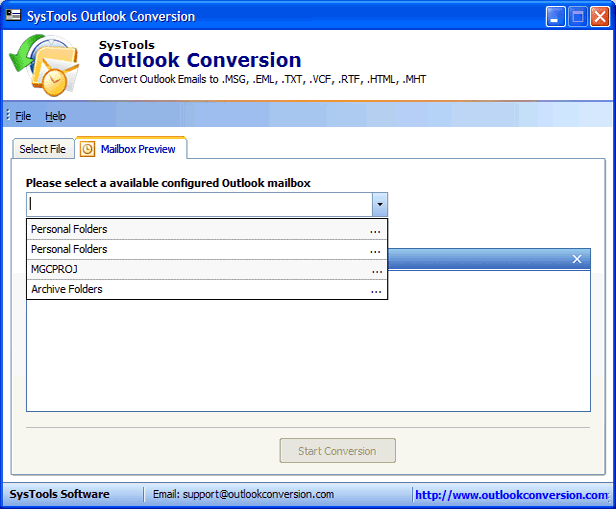Click the clock icon on Mailbox Preview tab
This screenshot has width=616, height=509.
point(87,149)
